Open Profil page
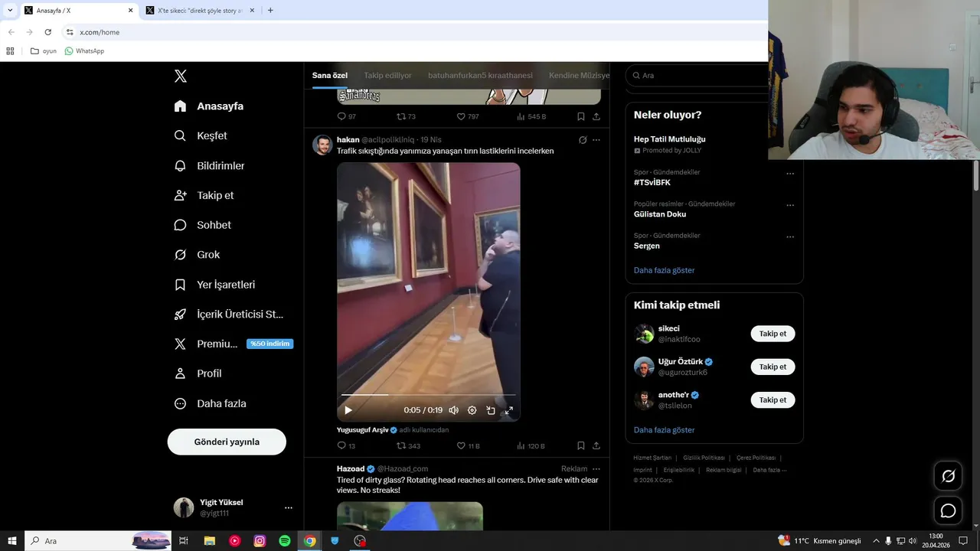980x551 pixels. tap(198, 373)
